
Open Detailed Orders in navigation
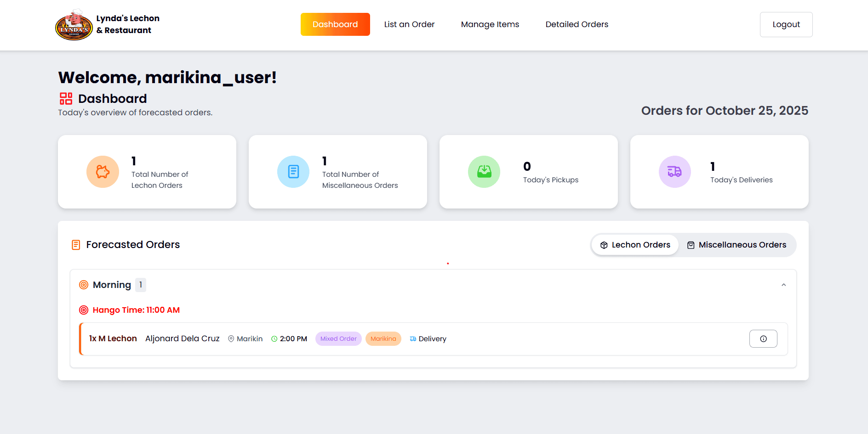point(577,24)
